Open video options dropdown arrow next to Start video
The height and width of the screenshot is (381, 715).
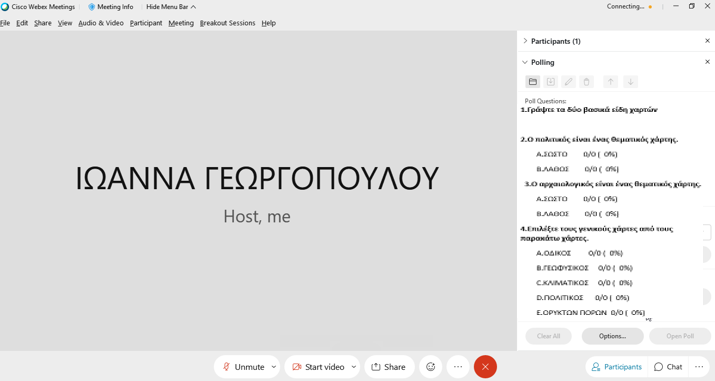click(x=353, y=367)
